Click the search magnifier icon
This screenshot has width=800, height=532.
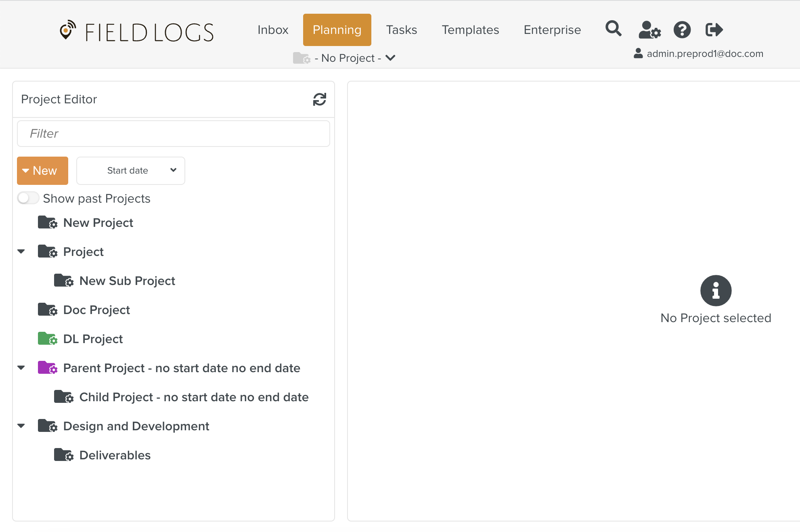pyautogui.click(x=613, y=29)
